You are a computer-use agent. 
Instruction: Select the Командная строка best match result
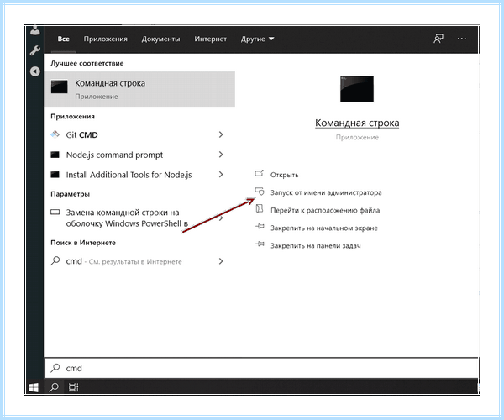point(139,89)
